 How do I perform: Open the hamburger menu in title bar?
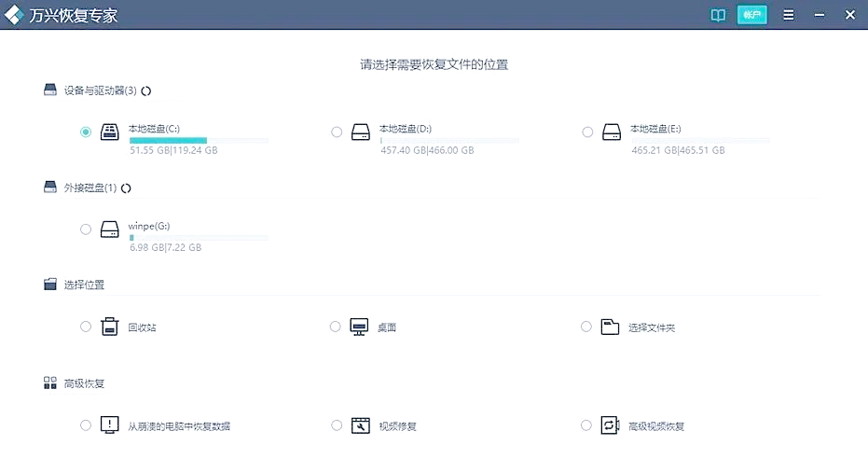[x=789, y=16]
